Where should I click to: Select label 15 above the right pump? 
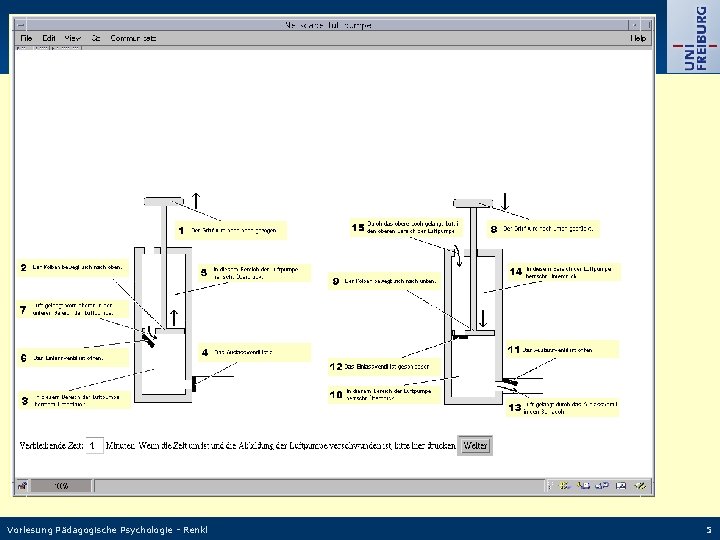(x=406, y=227)
